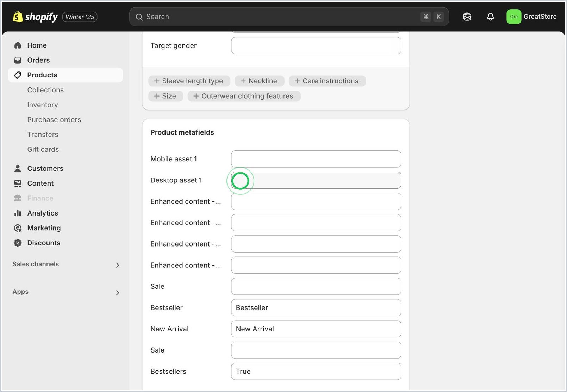Screen dimensions: 567x392
Task: Click the Product metafields heading
Action: click(x=182, y=132)
